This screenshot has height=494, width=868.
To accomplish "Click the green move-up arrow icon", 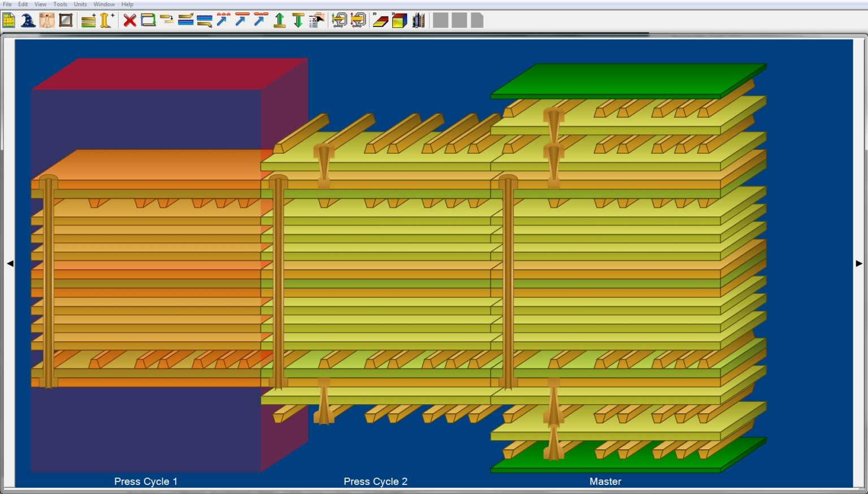I will coord(279,20).
